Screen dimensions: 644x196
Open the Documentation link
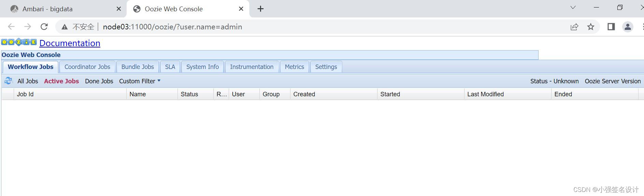pyautogui.click(x=70, y=43)
